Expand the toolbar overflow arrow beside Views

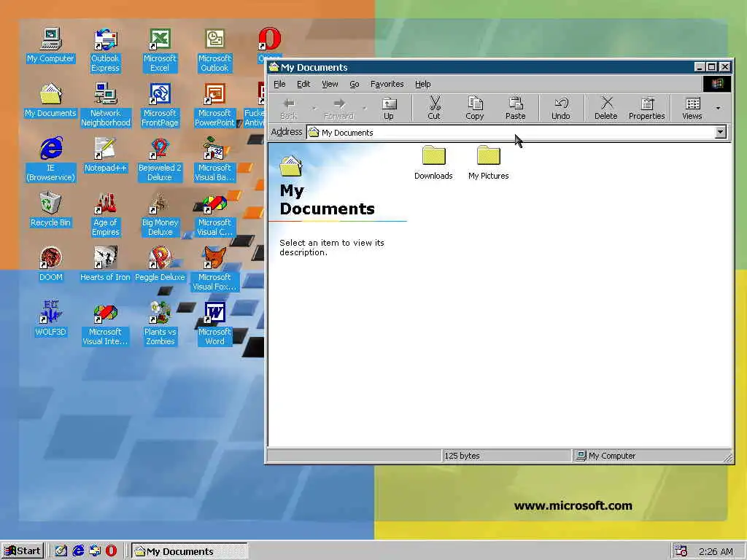(x=718, y=108)
